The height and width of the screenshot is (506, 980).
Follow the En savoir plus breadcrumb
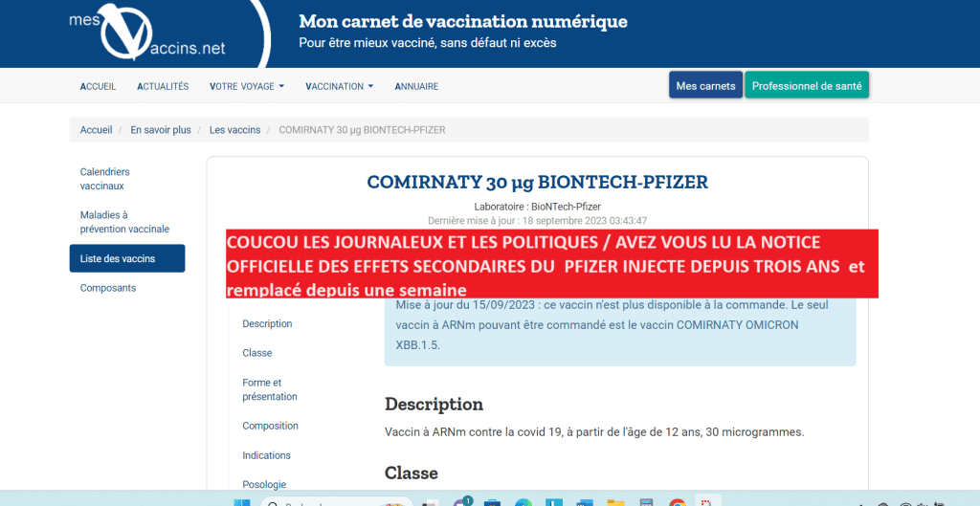pos(161,130)
